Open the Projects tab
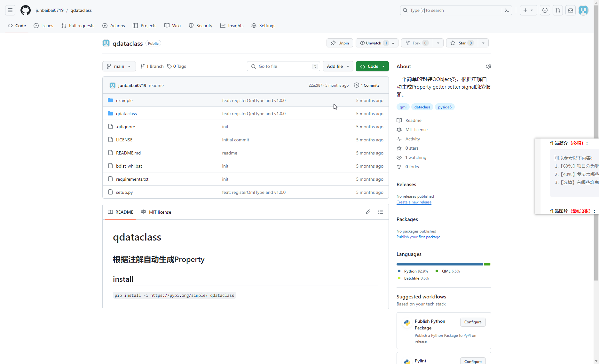The height and width of the screenshot is (364, 599). tap(145, 26)
